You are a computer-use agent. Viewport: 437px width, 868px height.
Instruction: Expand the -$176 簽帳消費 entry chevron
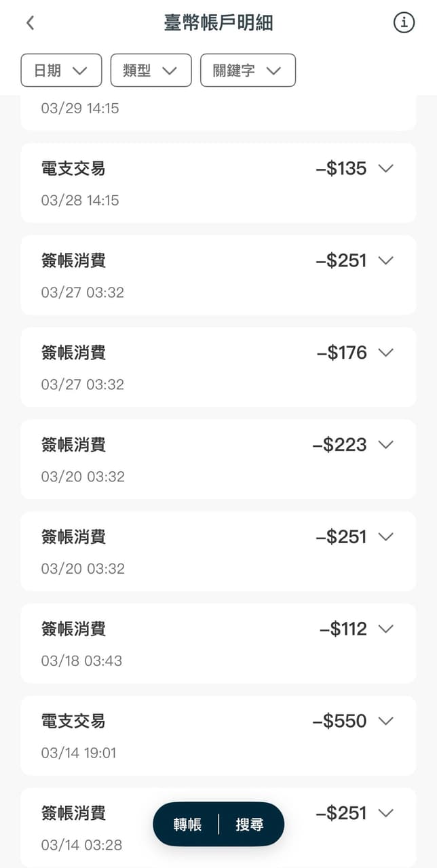point(386,353)
